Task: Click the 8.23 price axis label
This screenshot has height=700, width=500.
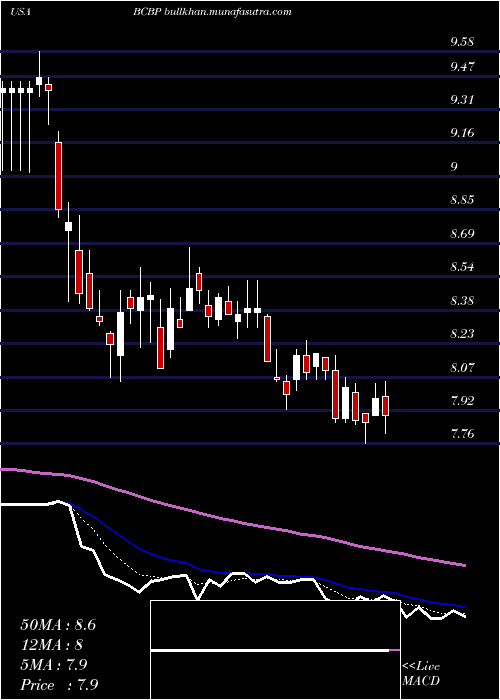Action: 462,334
